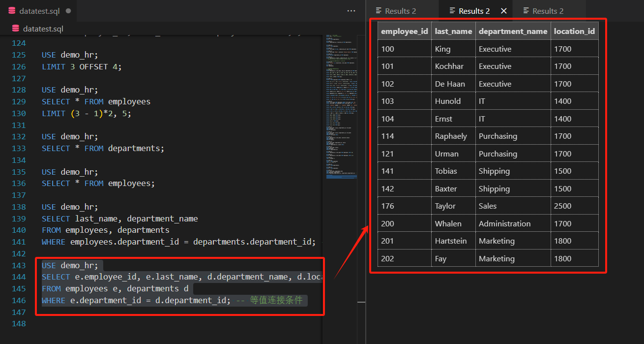Select the datatest.sql editor tab
Image resolution: width=644 pixels, height=344 pixels.
(39, 10)
